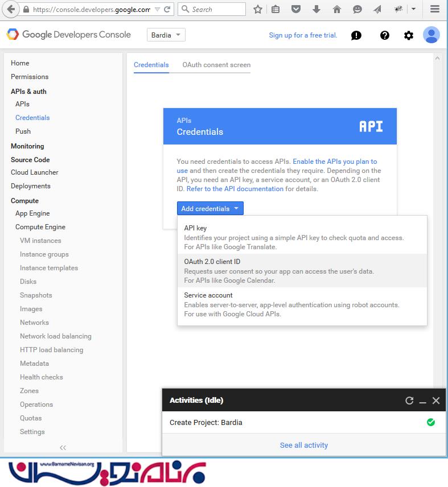Click Sign up for a free trial

303,35
